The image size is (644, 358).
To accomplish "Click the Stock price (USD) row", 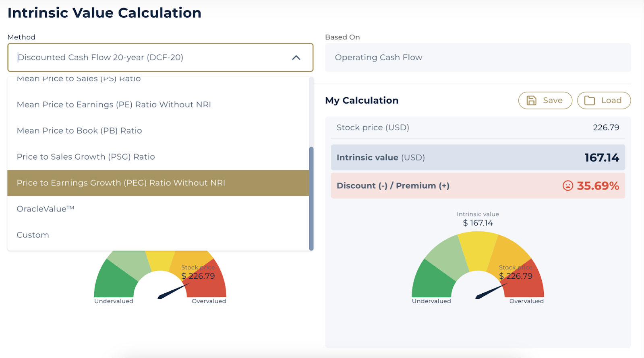I will 478,128.
